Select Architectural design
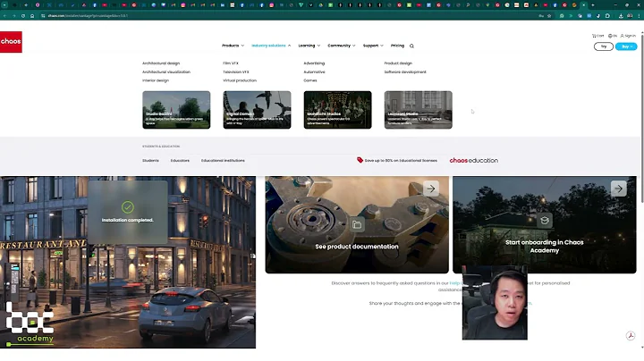The height and width of the screenshot is (361, 644). [161, 63]
